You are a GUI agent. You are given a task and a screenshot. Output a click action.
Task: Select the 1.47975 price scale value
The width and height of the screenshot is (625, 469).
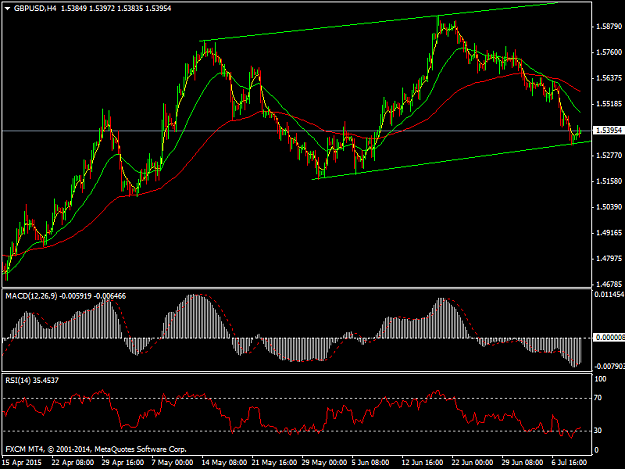pos(609,259)
